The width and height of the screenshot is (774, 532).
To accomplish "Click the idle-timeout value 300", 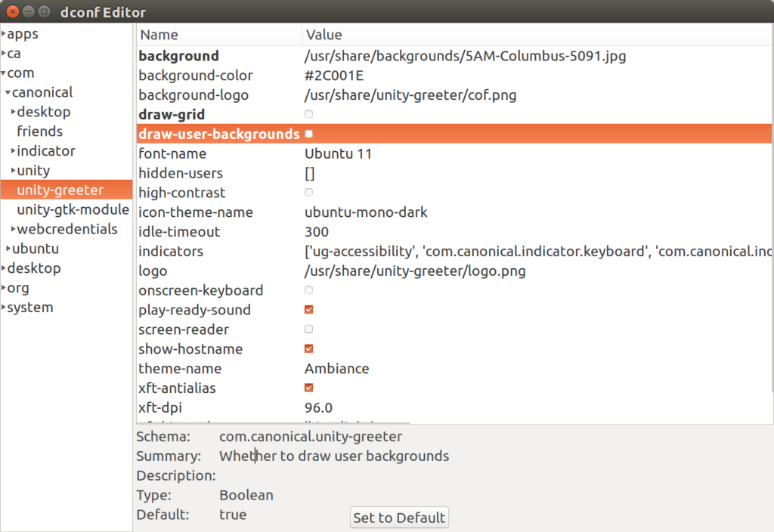I will coord(317,231).
